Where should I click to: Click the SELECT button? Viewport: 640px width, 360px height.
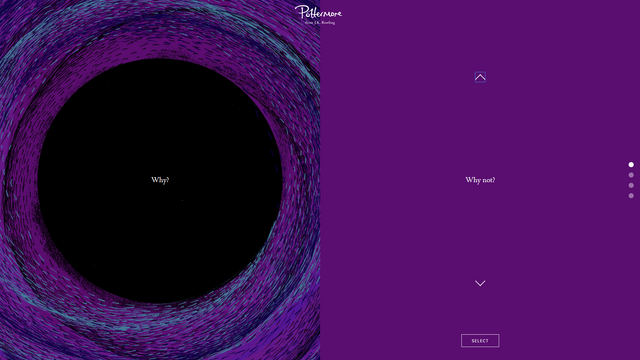[x=480, y=341]
